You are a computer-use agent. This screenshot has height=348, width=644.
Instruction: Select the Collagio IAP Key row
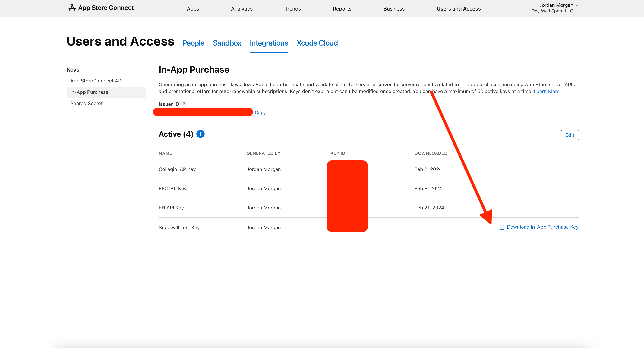coord(177,169)
